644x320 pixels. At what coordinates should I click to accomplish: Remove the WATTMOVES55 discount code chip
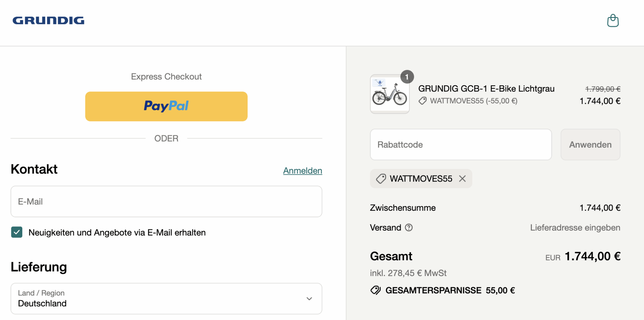coord(462,179)
